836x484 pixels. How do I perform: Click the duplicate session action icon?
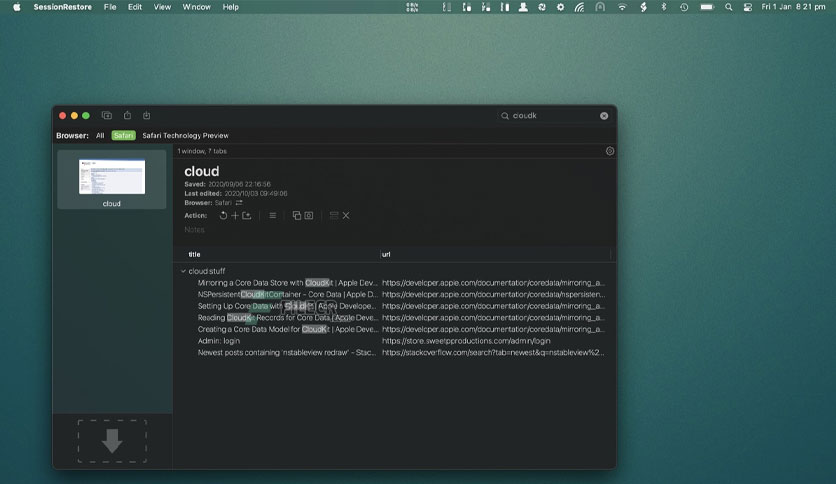(x=296, y=215)
